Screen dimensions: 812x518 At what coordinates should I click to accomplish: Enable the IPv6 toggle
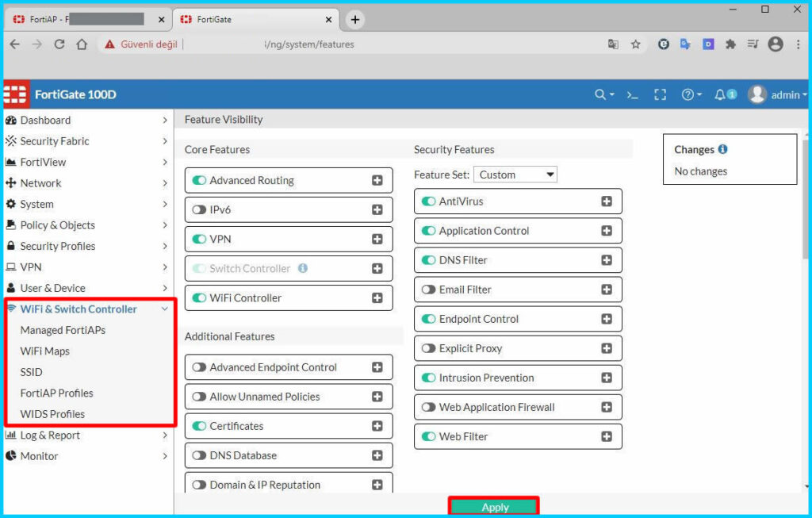(199, 209)
